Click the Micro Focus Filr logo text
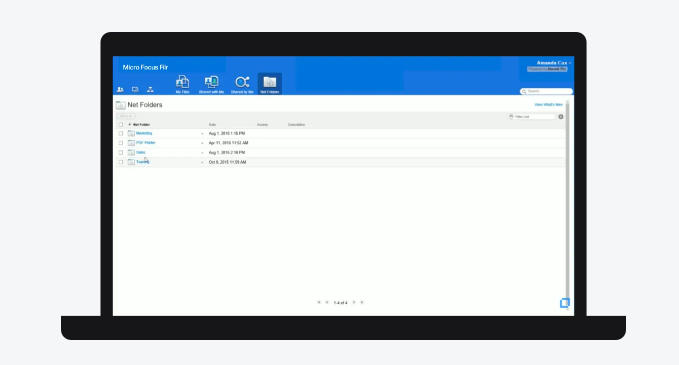The width and height of the screenshot is (679, 365). [146, 68]
